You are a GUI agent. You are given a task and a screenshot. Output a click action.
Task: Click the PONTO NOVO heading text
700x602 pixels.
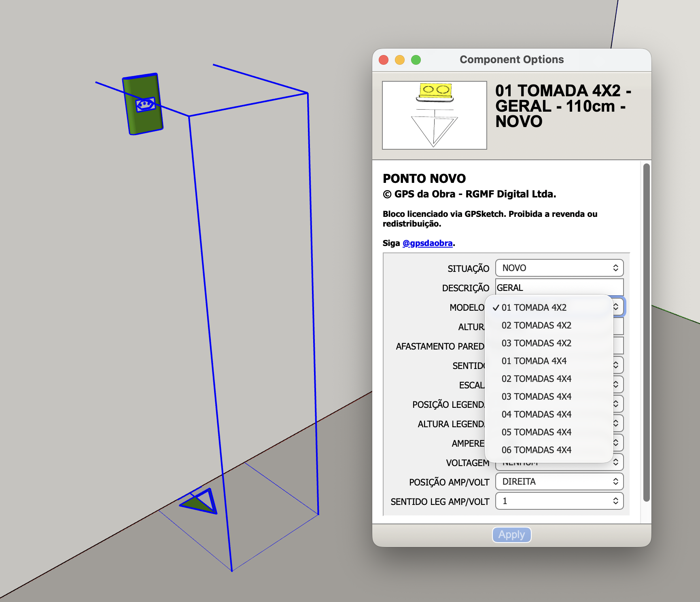point(424,178)
